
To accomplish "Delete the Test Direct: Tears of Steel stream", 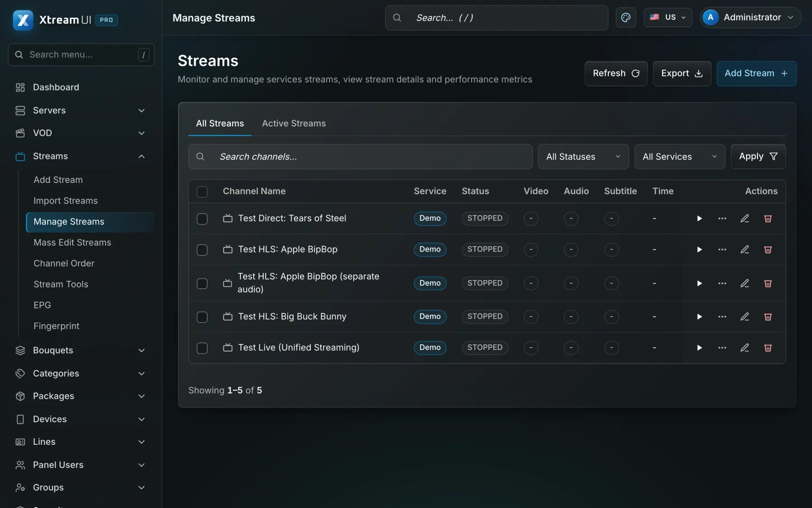I will 768,219.
